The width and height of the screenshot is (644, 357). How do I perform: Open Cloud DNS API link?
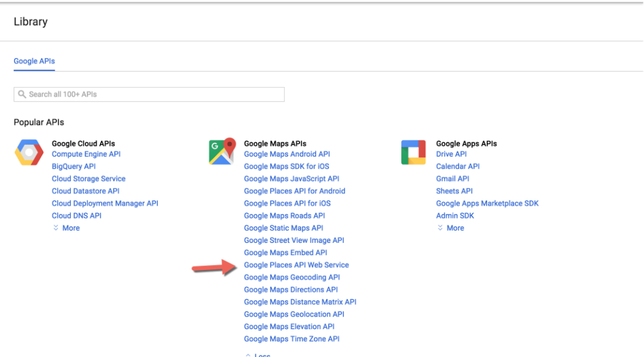(x=77, y=216)
